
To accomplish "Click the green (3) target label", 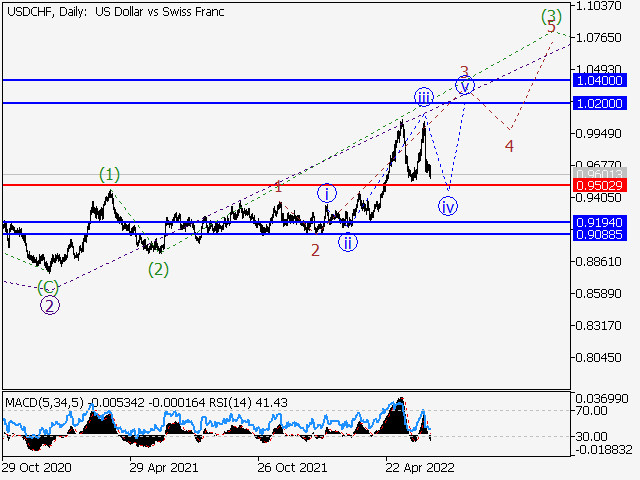I will pyautogui.click(x=551, y=16).
